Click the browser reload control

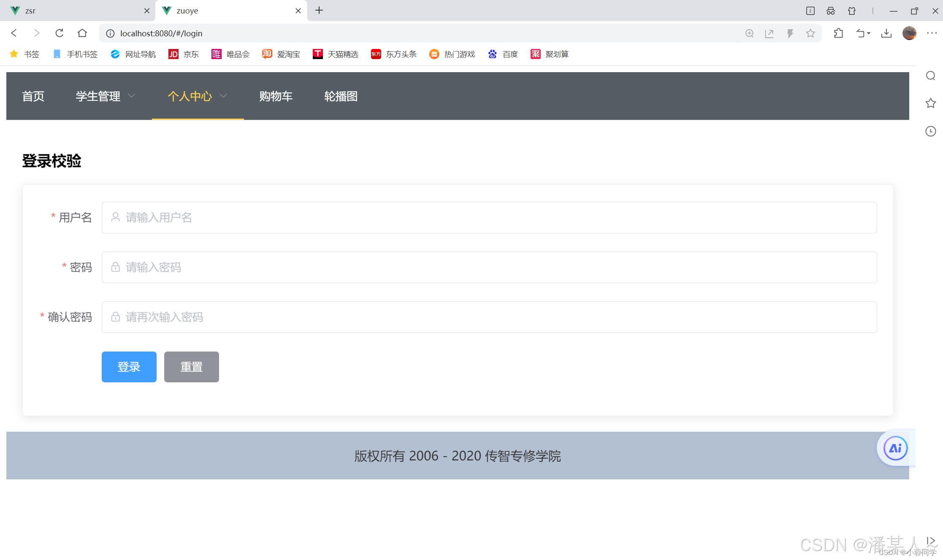(59, 33)
